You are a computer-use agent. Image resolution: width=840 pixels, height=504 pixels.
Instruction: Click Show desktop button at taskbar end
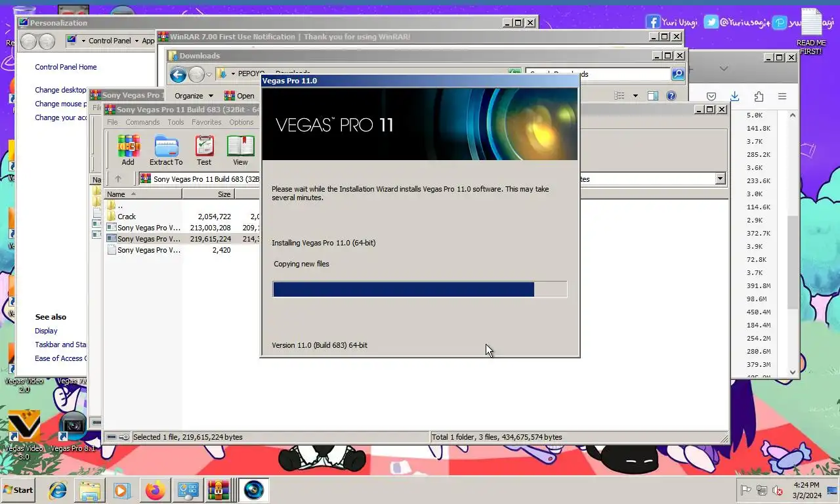pos(832,490)
